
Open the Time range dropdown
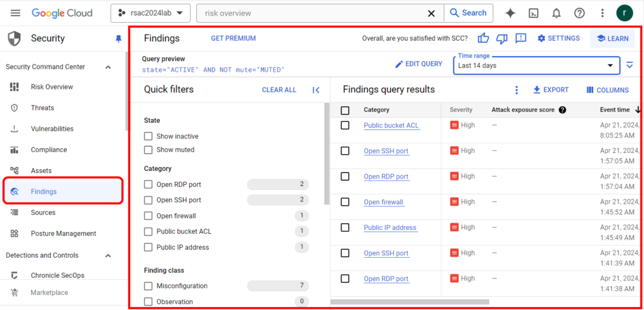pos(536,65)
